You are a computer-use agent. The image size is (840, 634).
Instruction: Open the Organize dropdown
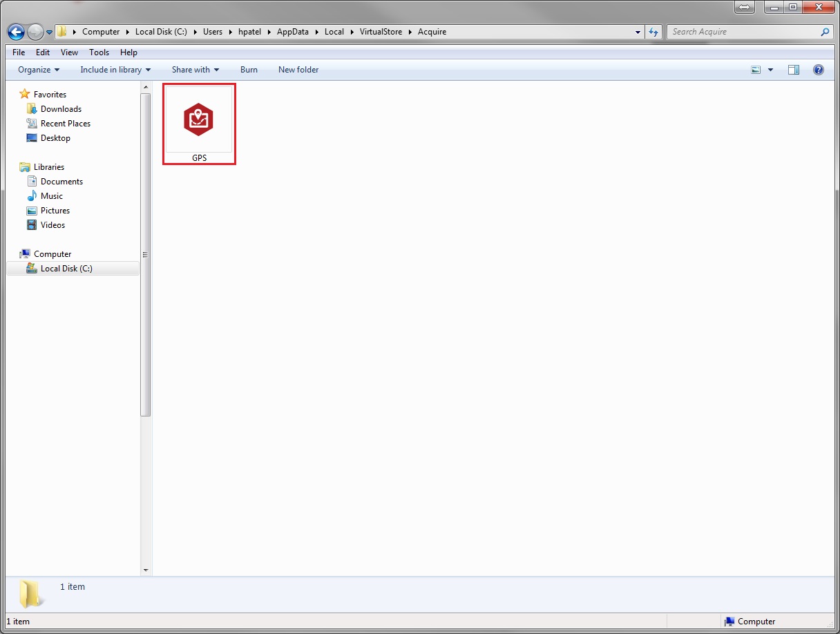[x=39, y=70]
